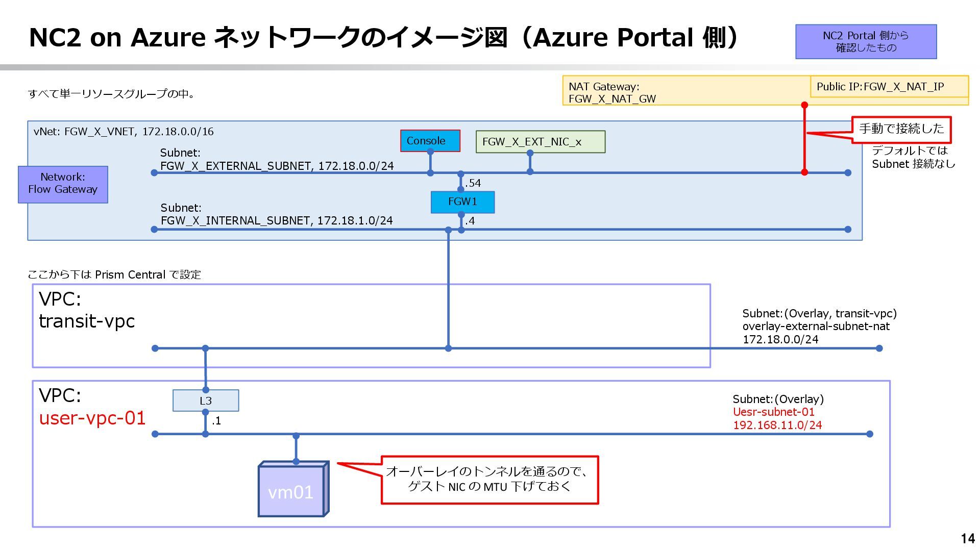Select the 192.168.11.0/24 text

[777, 425]
